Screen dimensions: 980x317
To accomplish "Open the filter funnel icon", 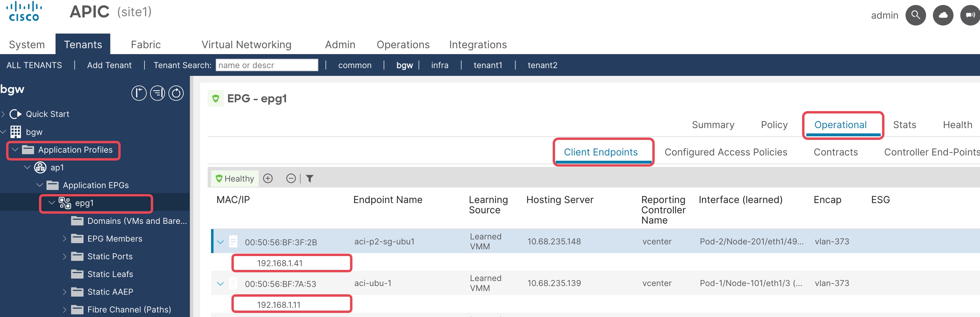I will coord(310,178).
